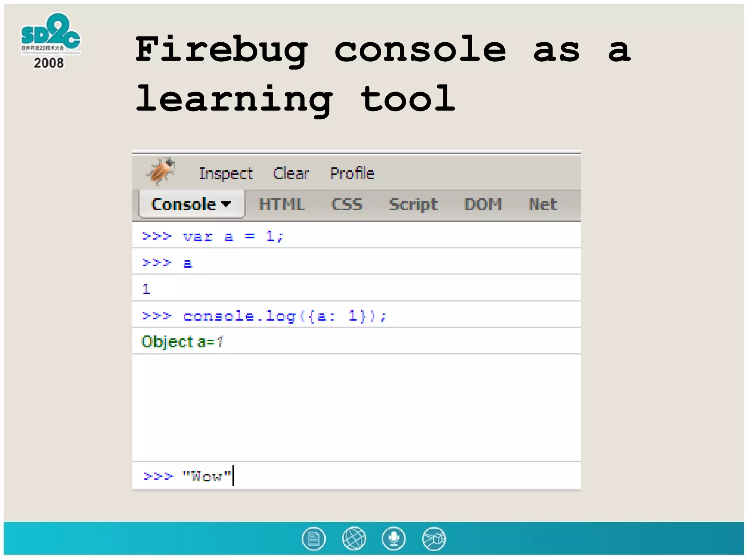This screenshot has width=747, height=560.
Task: Click the document icon in bottom bar
Action: (314, 538)
